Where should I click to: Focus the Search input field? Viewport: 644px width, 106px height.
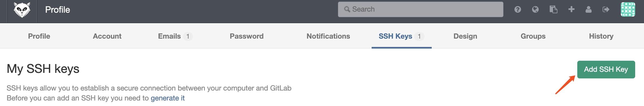click(x=420, y=9)
